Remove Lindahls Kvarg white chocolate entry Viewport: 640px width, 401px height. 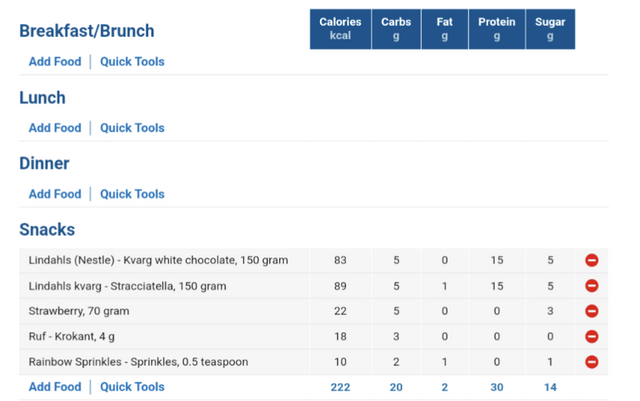591,260
